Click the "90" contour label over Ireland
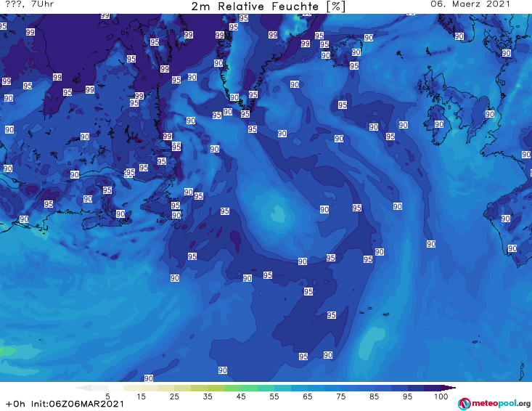Screen dimensions: 532x411 pos(439,125)
